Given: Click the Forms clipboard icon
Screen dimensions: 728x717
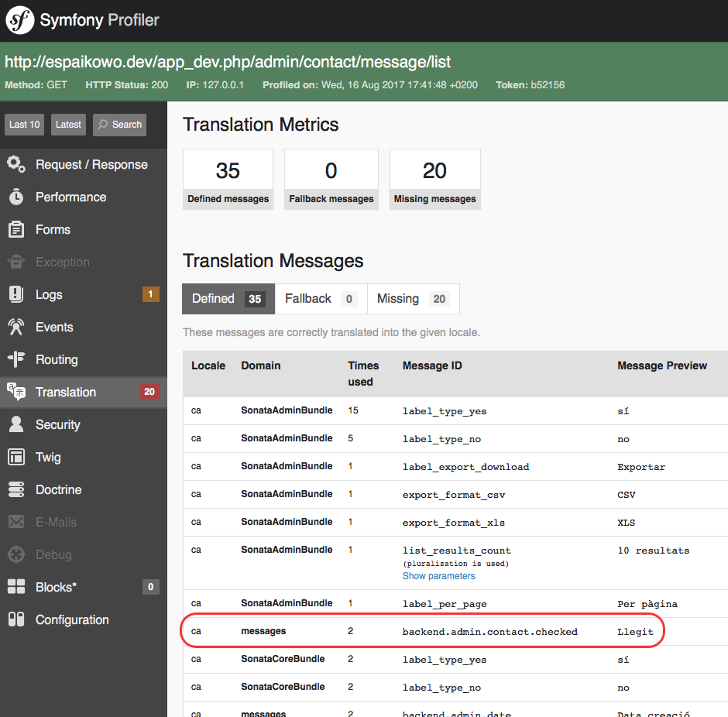Looking at the screenshot, I should pos(16,229).
